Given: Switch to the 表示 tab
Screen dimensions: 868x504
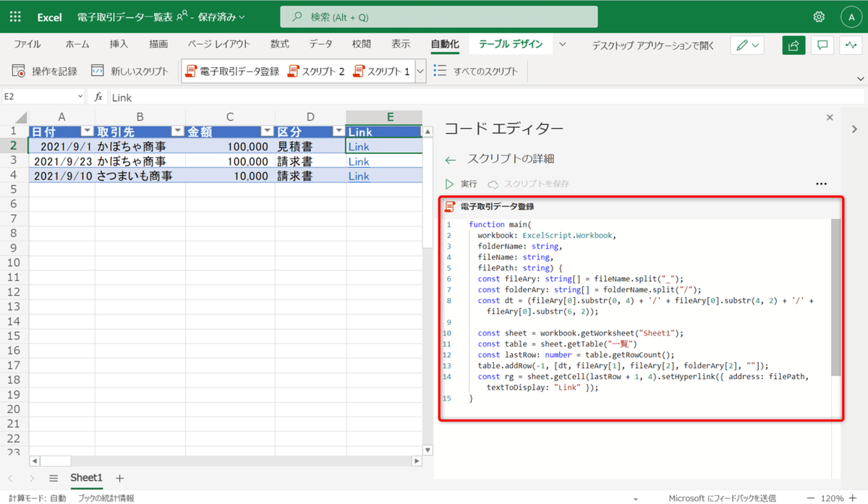Looking at the screenshot, I should coord(401,44).
